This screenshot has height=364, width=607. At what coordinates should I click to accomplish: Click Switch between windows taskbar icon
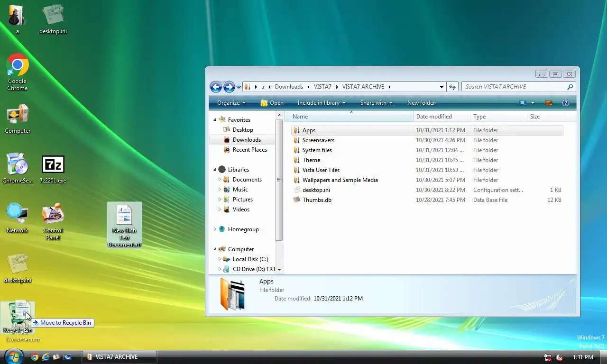[67, 357]
